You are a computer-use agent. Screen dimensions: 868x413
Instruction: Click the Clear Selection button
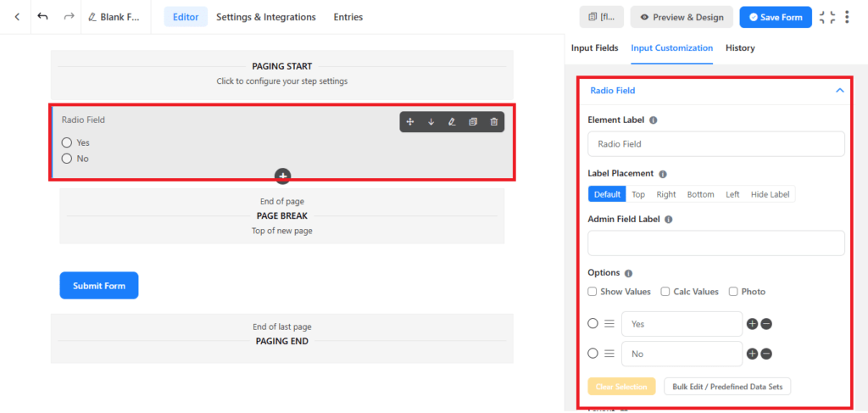coord(621,387)
